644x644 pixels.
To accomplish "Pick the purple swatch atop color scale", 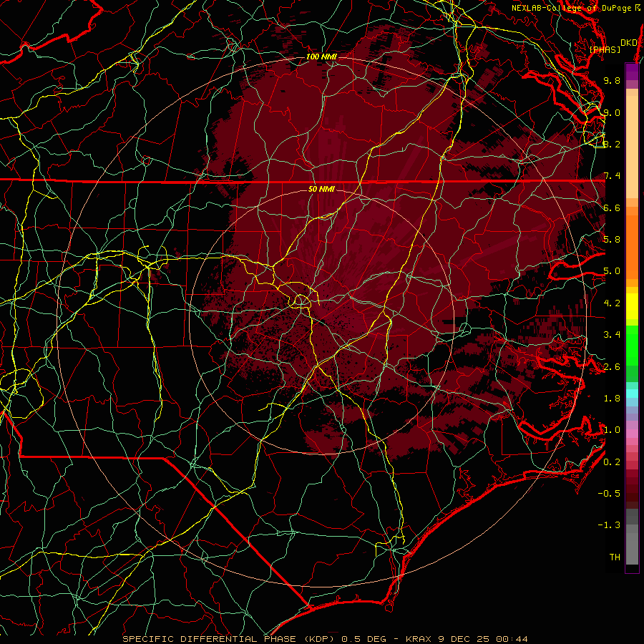I will pyautogui.click(x=632, y=71).
